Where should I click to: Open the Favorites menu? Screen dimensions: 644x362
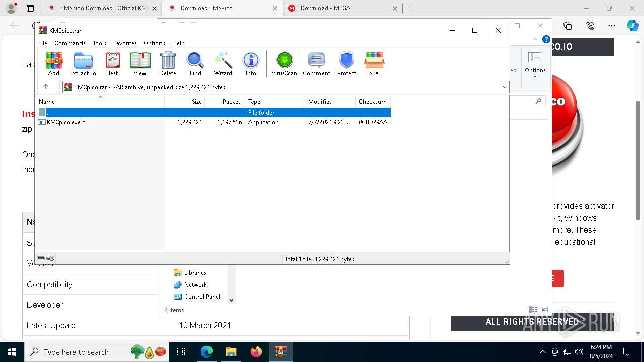tap(125, 43)
